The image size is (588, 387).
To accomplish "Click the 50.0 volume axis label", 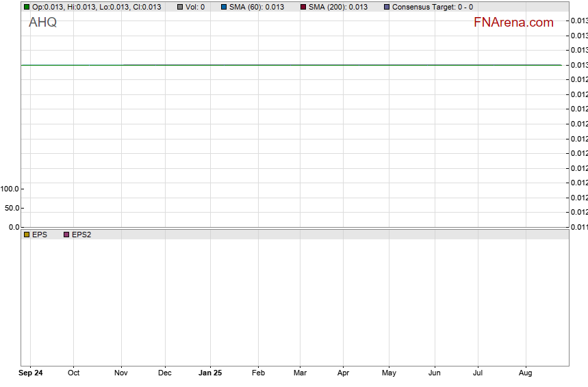I will [x=12, y=208].
